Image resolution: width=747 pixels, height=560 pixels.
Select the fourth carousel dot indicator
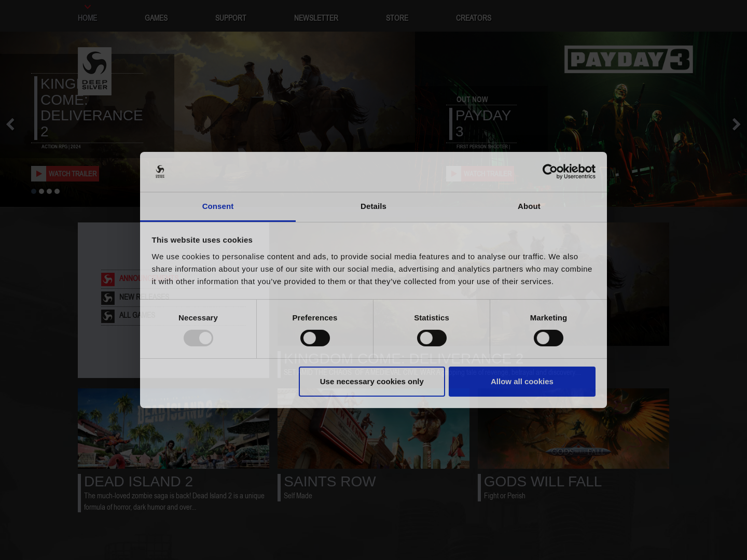57,191
